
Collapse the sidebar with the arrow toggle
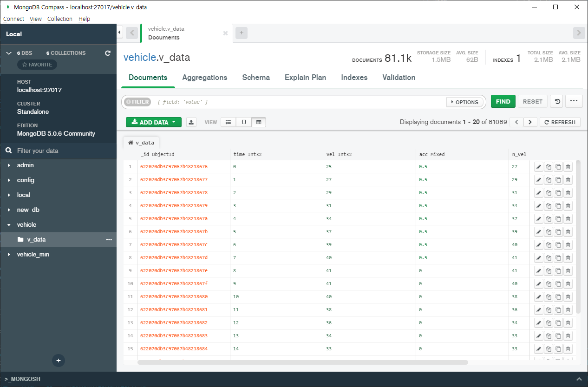tap(119, 33)
